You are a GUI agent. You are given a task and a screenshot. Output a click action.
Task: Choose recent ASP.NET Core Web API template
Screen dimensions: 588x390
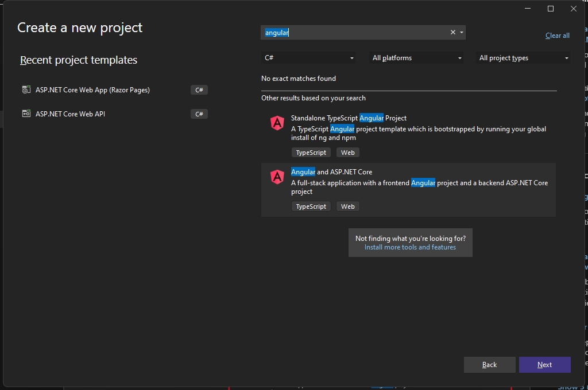click(70, 114)
